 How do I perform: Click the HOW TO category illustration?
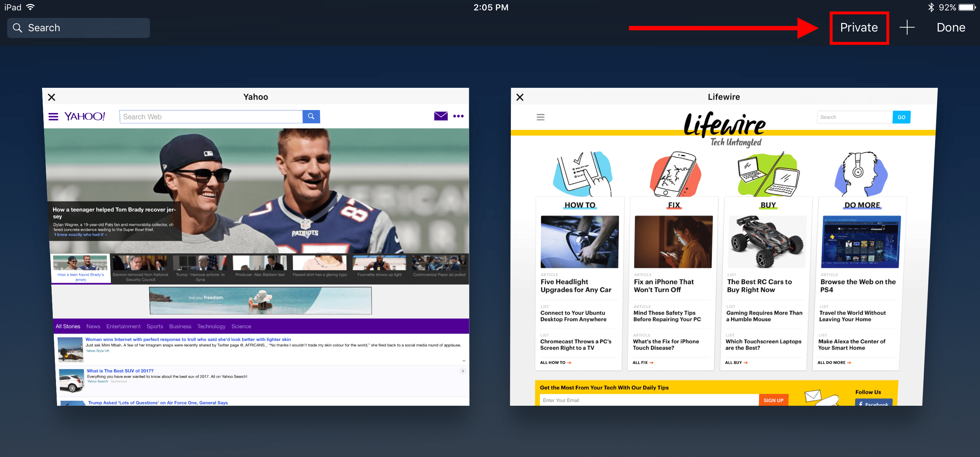coord(582,173)
